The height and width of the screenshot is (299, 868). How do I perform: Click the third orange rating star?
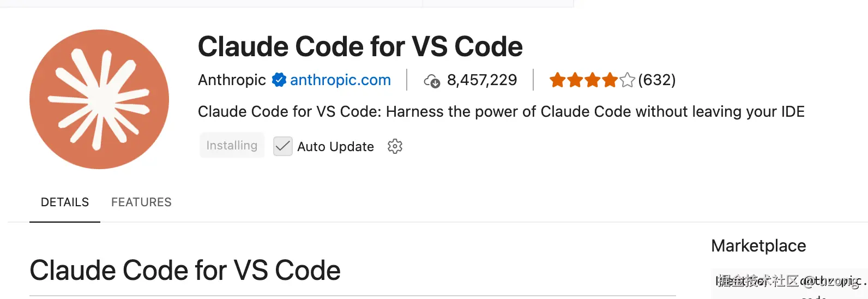click(593, 80)
